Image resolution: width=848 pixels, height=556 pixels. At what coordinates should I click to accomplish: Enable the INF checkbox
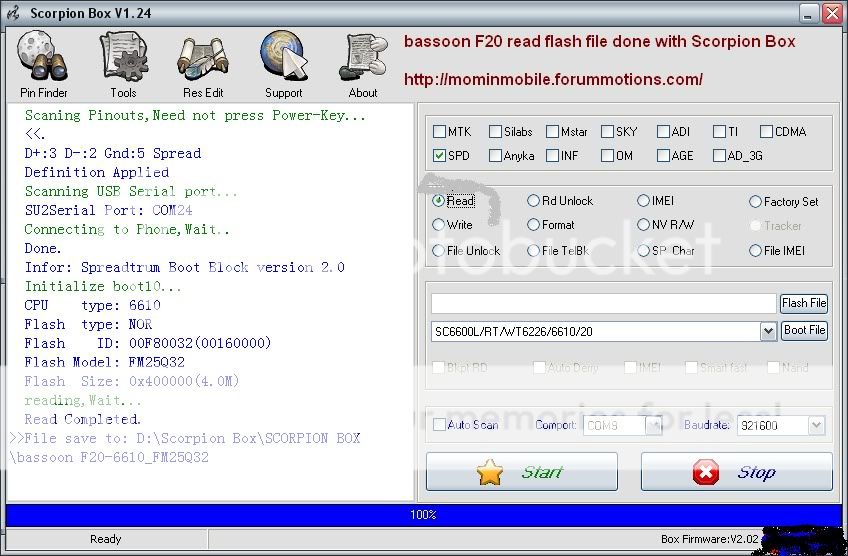tap(552, 156)
